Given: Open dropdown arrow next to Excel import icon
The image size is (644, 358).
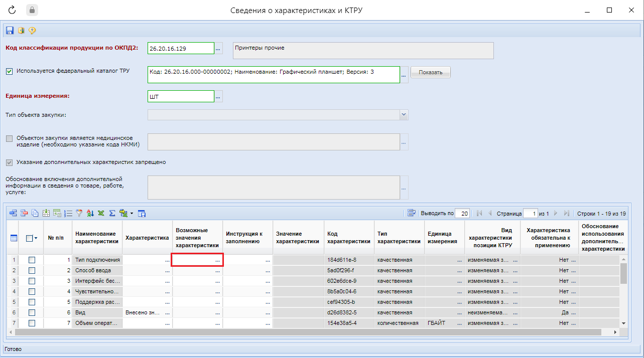Looking at the screenshot, I should coord(132,213).
